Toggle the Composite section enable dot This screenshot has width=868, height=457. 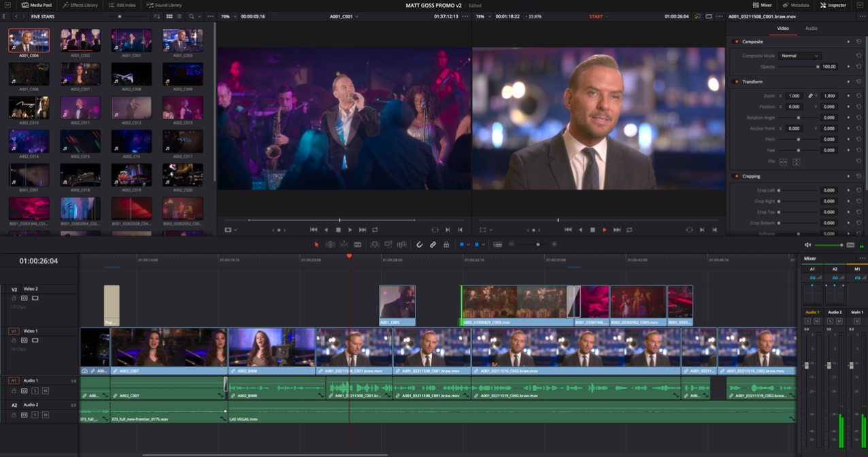(736, 41)
